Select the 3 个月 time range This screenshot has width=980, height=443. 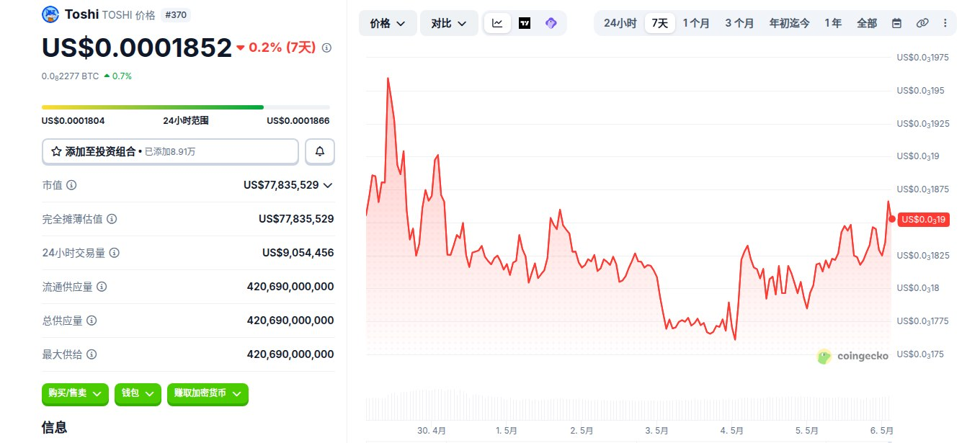pos(739,23)
